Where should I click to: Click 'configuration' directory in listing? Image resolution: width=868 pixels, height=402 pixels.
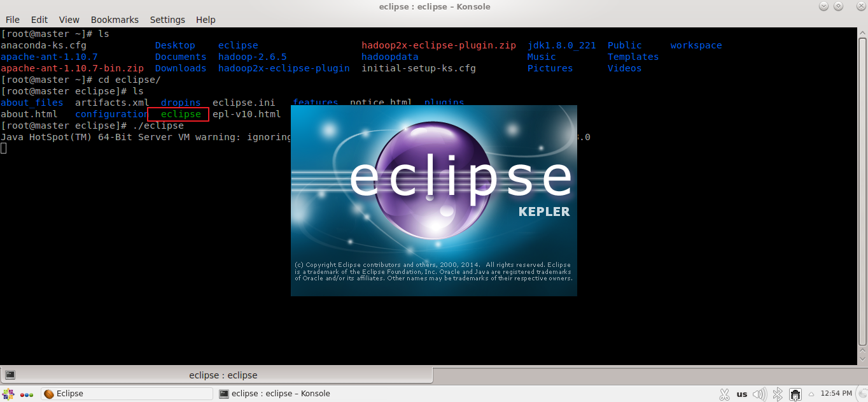pyautogui.click(x=111, y=114)
